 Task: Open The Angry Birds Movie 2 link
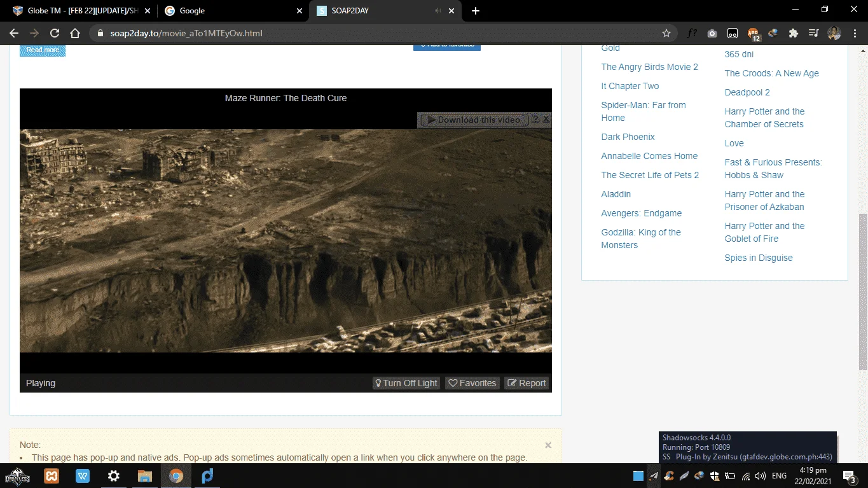649,67
